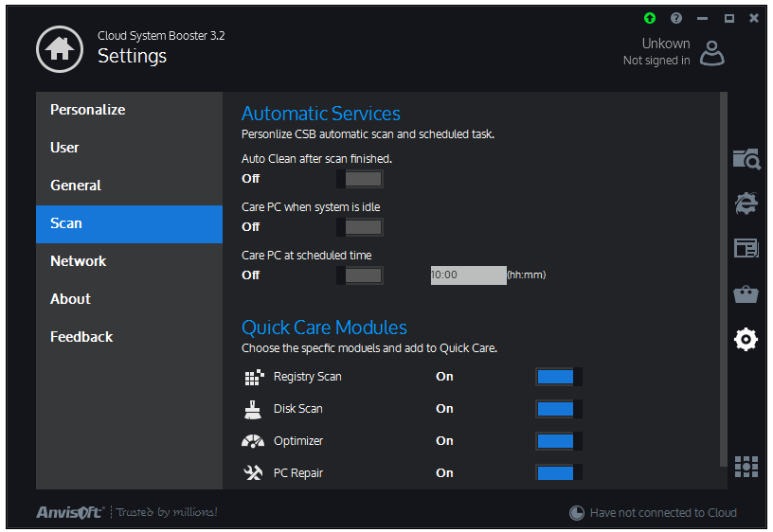Turn on Care PC at scheduled time

360,275
